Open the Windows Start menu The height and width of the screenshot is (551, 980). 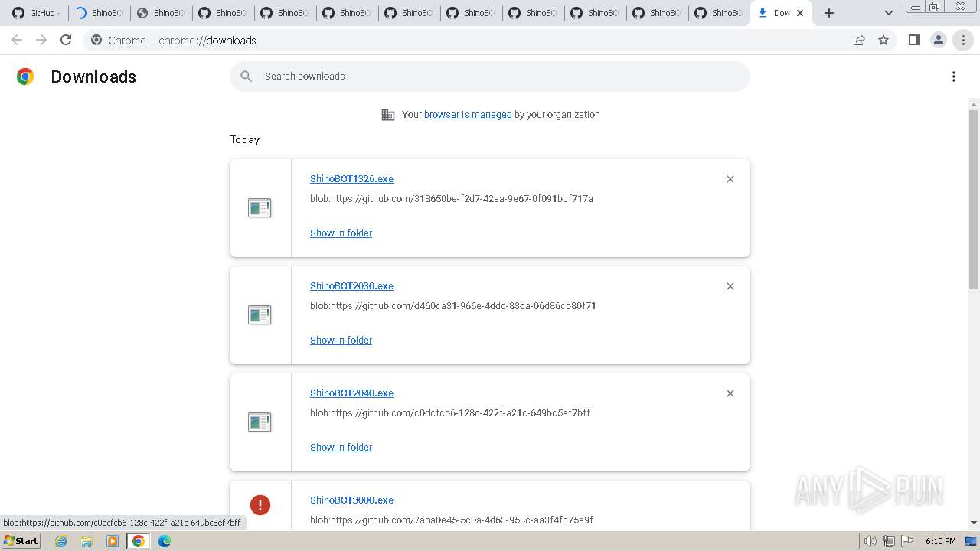click(x=21, y=541)
